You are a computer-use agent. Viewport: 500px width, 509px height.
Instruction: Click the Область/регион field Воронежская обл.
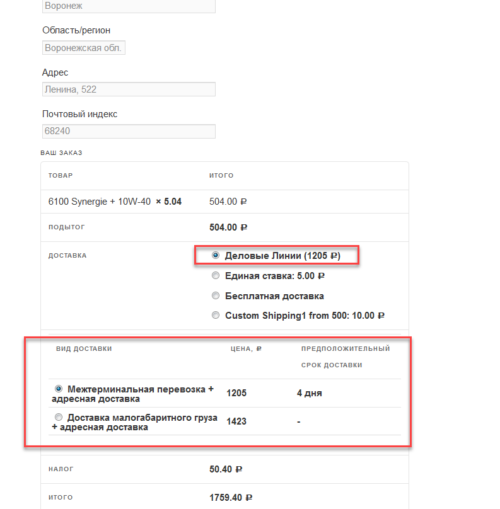84,48
